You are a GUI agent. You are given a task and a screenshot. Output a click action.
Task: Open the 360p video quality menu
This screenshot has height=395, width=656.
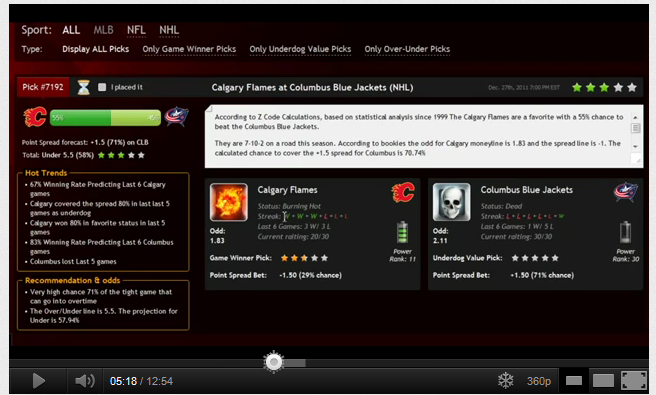pyautogui.click(x=538, y=381)
